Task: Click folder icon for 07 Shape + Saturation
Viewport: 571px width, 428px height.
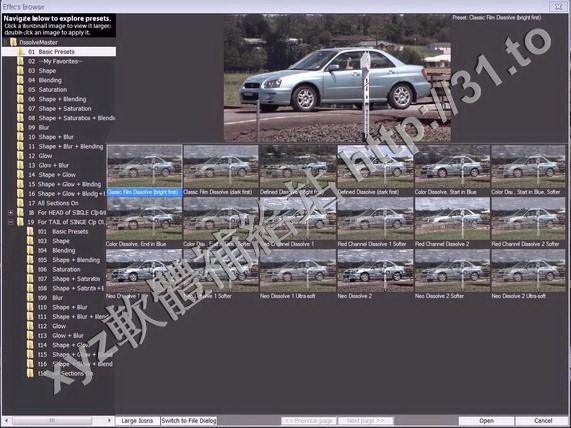Action: [x=20, y=109]
